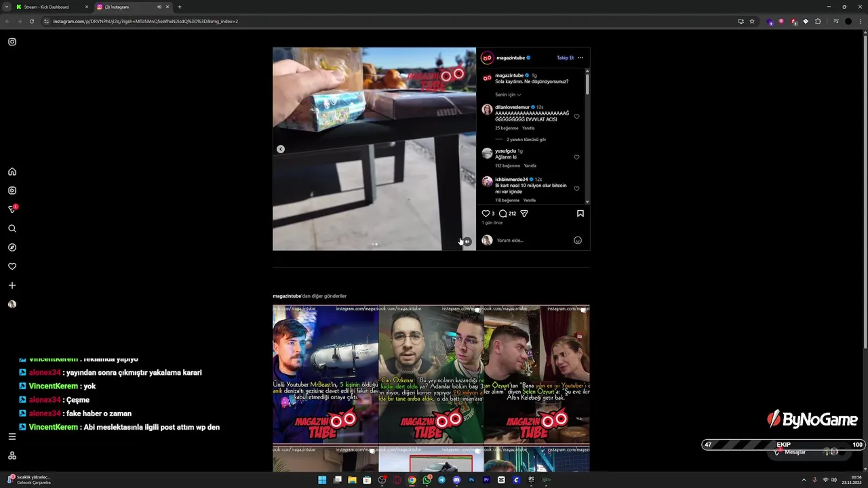Click the 'Yorum ekle...' comment field
Image resolution: width=868 pixels, height=488 pixels.
coord(532,240)
